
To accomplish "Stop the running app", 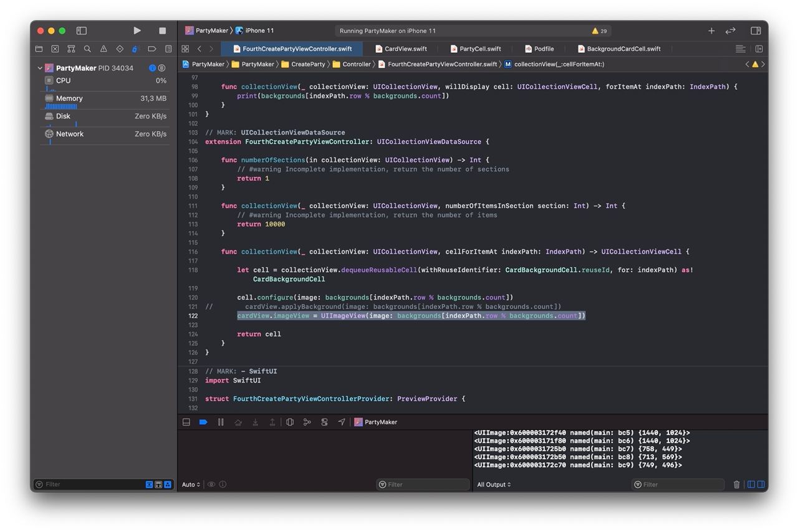I will tap(163, 31).
